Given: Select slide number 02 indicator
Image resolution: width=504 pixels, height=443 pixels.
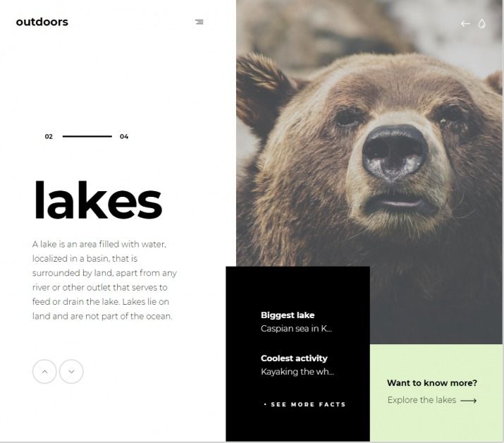Looking at the screenshot, I should click(x=49, y=136).
